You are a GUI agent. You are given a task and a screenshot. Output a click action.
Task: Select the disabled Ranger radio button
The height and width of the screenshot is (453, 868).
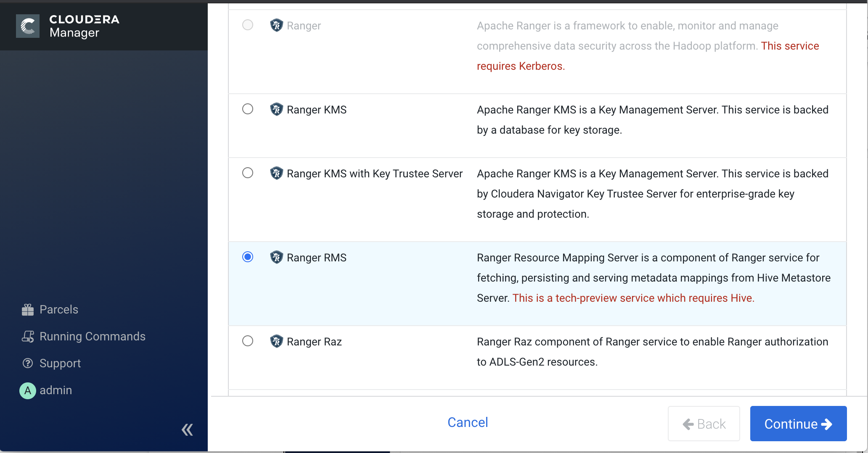coord(248,25)
